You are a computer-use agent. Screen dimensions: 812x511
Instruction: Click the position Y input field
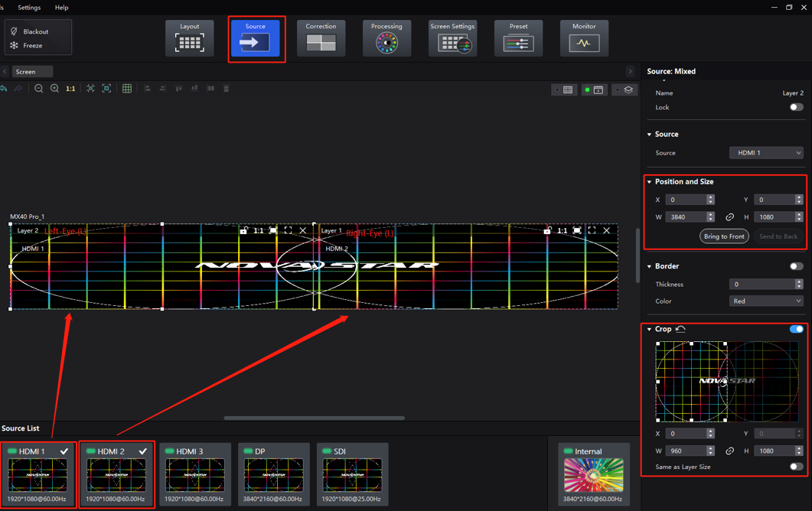(774, 200)
